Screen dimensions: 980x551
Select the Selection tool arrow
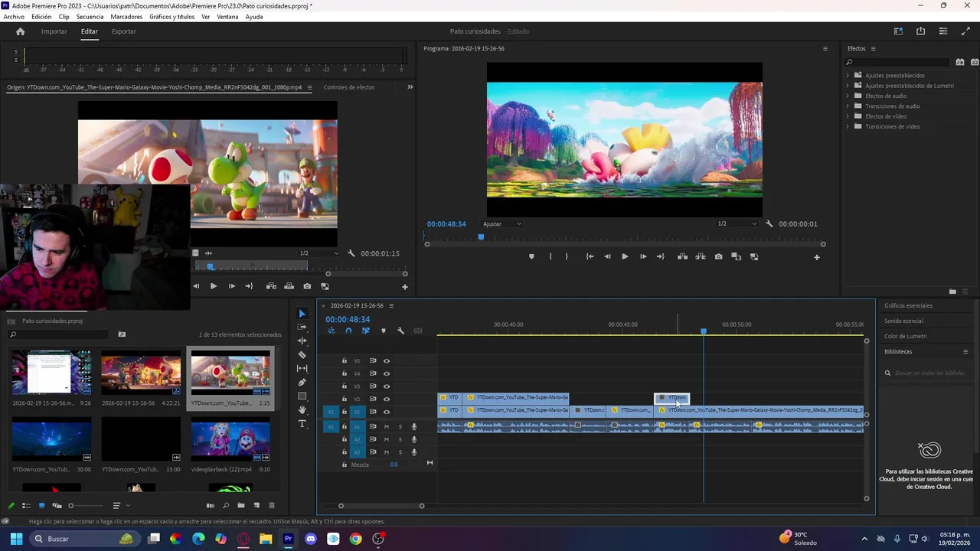coord(302,314)
